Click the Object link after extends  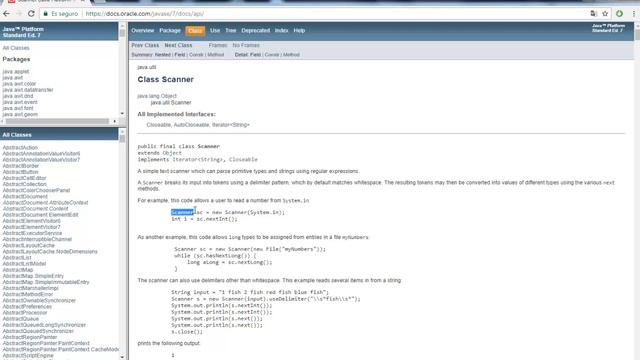pos(172,153)
